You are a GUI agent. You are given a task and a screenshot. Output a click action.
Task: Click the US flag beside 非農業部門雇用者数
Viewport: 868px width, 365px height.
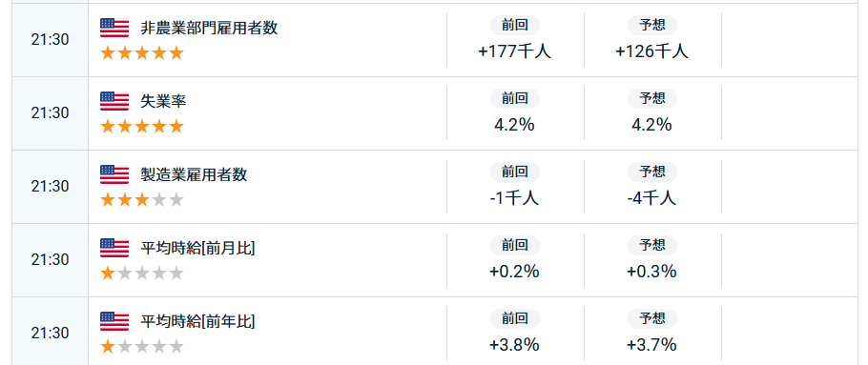pos(114,28)
